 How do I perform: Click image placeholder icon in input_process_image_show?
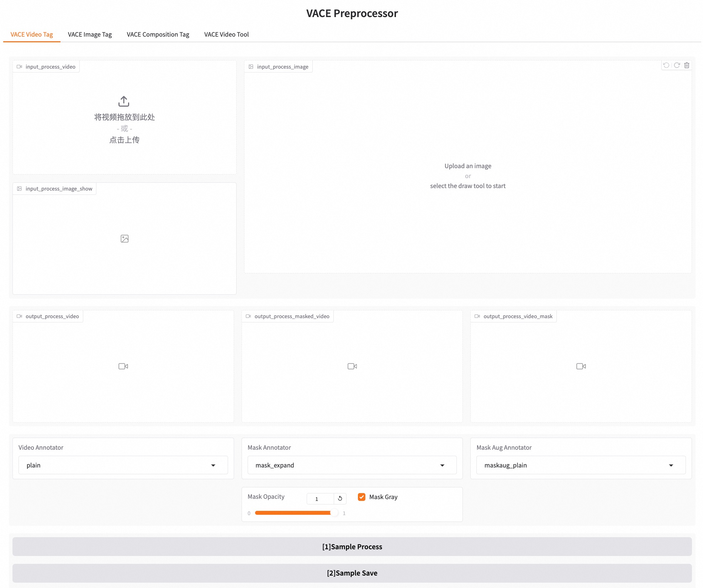coord(125,239)
